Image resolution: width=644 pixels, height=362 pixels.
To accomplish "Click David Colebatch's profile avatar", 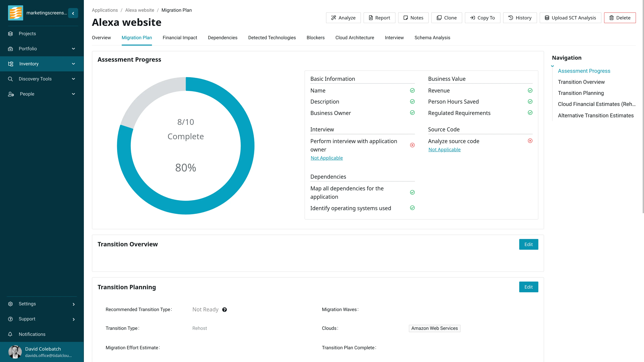I will (x=15, y=352).
